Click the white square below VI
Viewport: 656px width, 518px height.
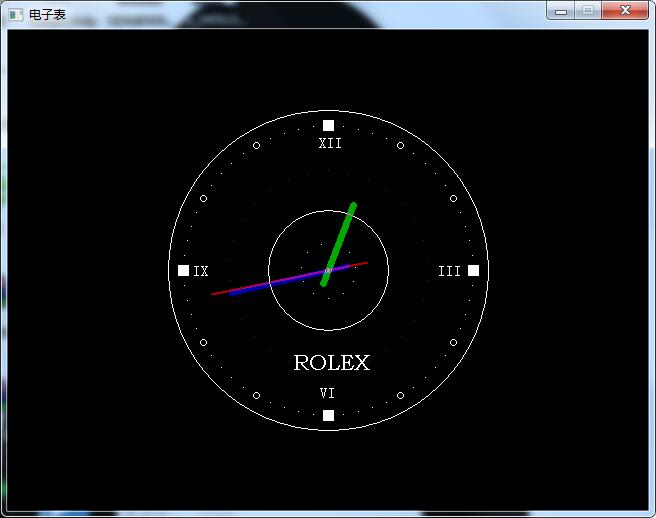(x=328, y=415)
